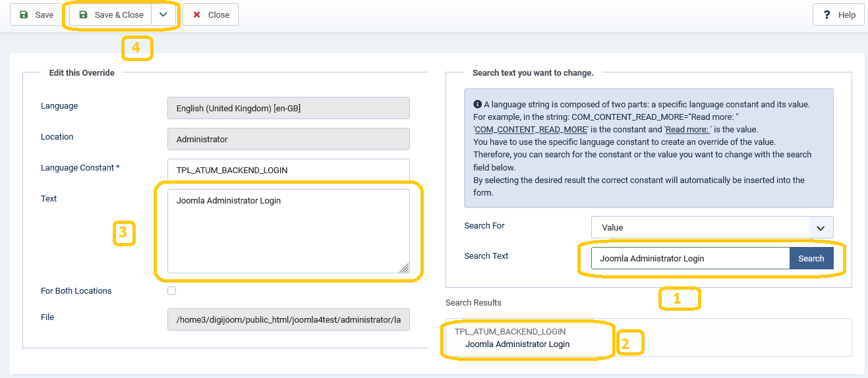Viewport: 868px width, 378px height.
Task: Click inside the override Text area
Action: [x=288, y=230]
